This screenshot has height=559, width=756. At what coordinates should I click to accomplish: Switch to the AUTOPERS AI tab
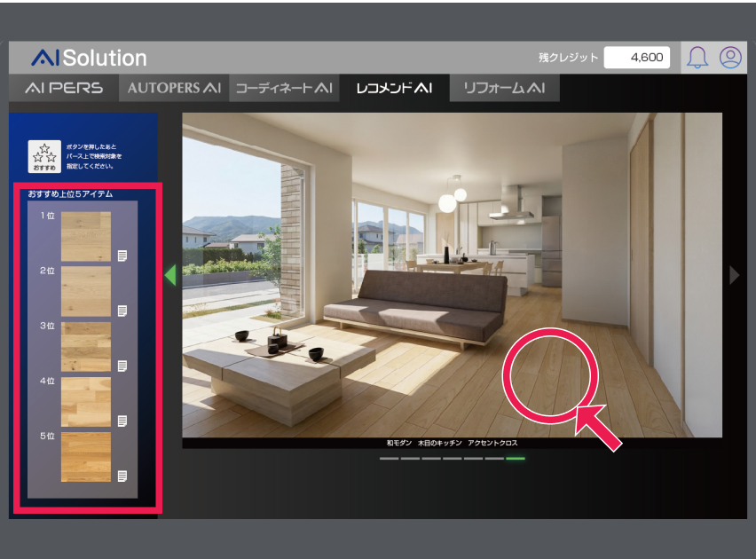[x=174, y=88]
